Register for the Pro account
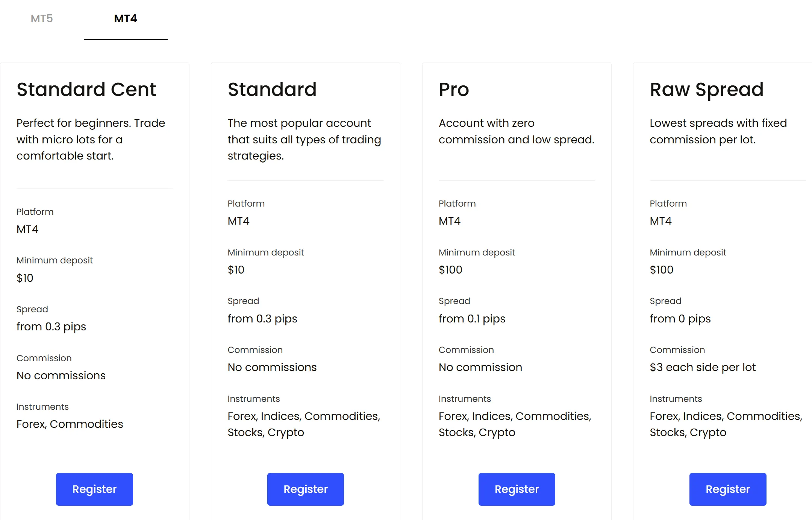 point(517,489)
